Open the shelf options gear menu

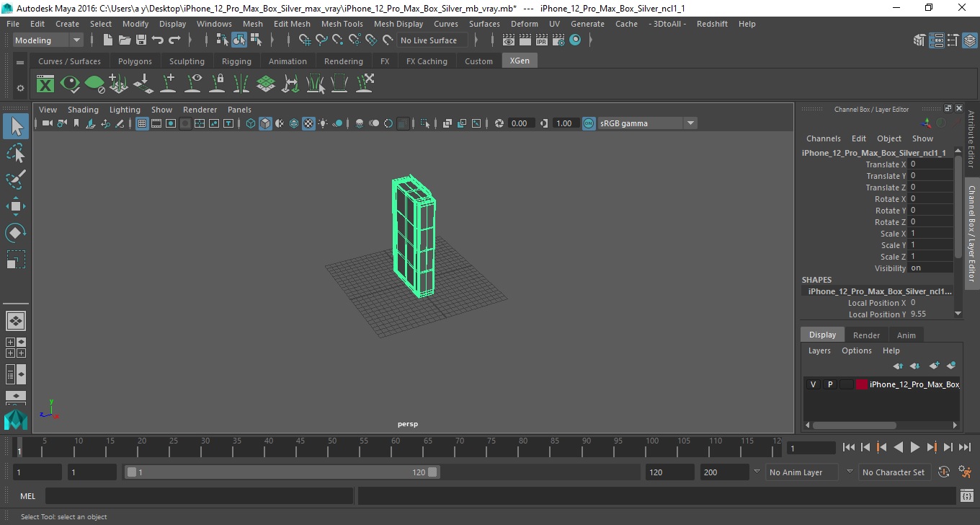[x=20, y=88]
